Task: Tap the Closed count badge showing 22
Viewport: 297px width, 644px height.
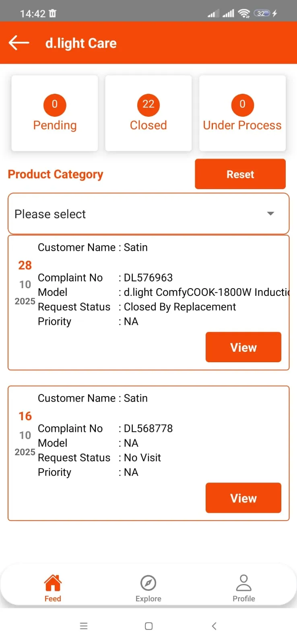Action: click(148, 104)
